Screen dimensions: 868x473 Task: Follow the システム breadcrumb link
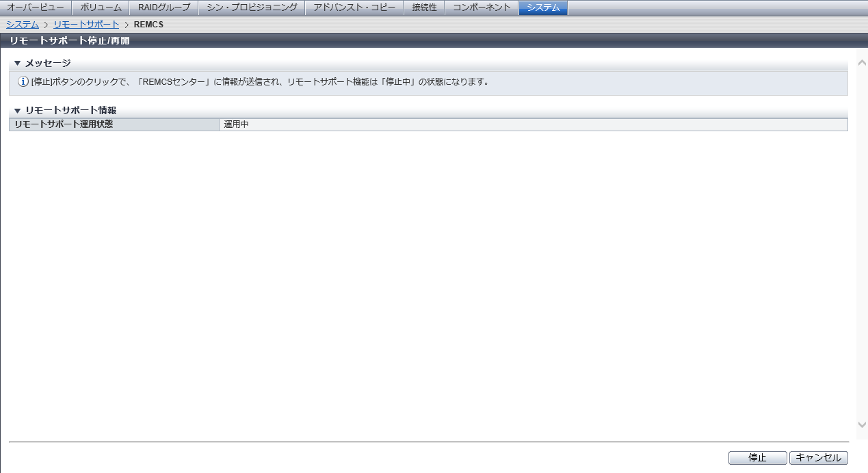23,25
